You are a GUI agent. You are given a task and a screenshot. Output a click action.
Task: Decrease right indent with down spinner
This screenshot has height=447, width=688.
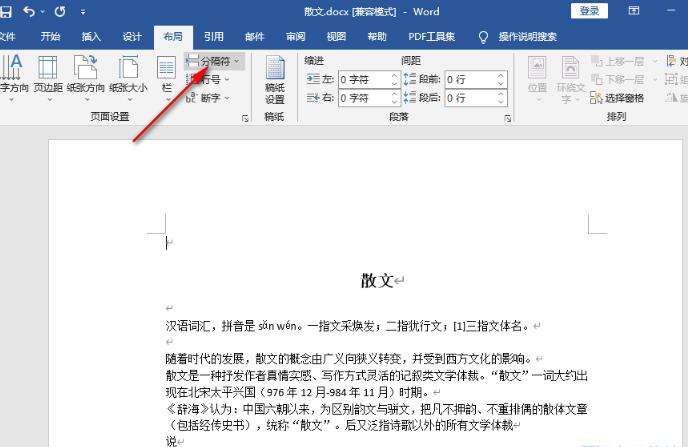tap(394, 101)
